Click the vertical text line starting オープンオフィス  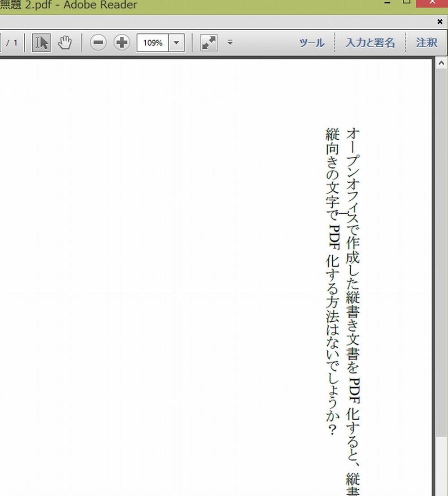coord(352,311)
